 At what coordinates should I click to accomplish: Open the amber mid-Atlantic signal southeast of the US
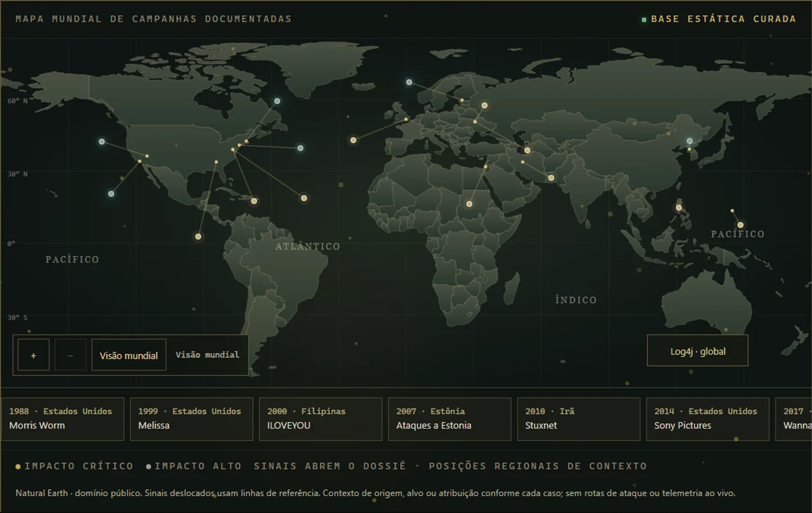click(304, 198)
